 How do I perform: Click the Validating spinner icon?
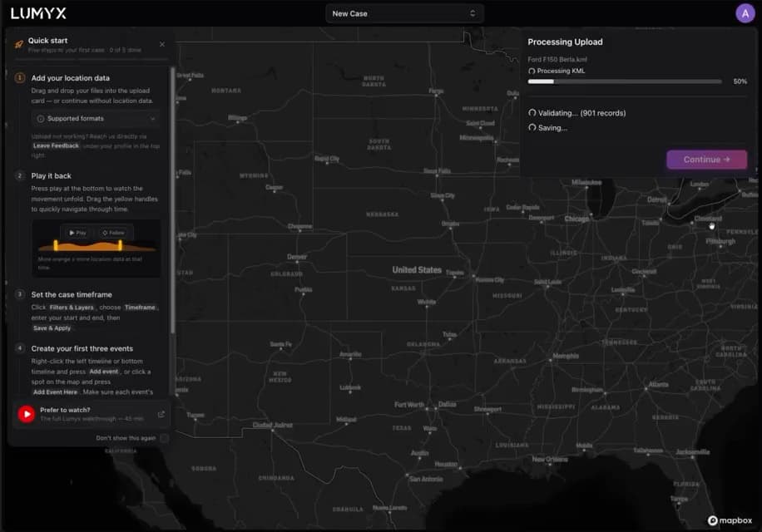pos(532,112)
